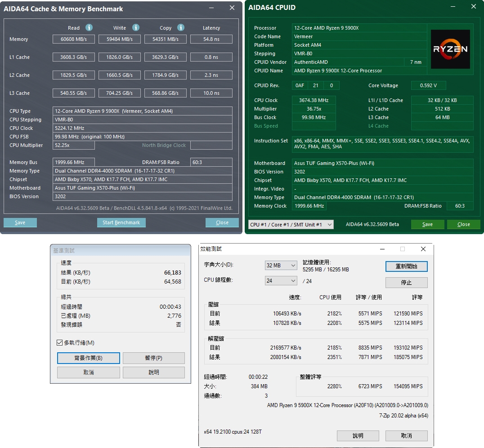The width and height of the screenshot is (484, 448).
Task: Click the 停止 stop button
Action: click(407, 283)
